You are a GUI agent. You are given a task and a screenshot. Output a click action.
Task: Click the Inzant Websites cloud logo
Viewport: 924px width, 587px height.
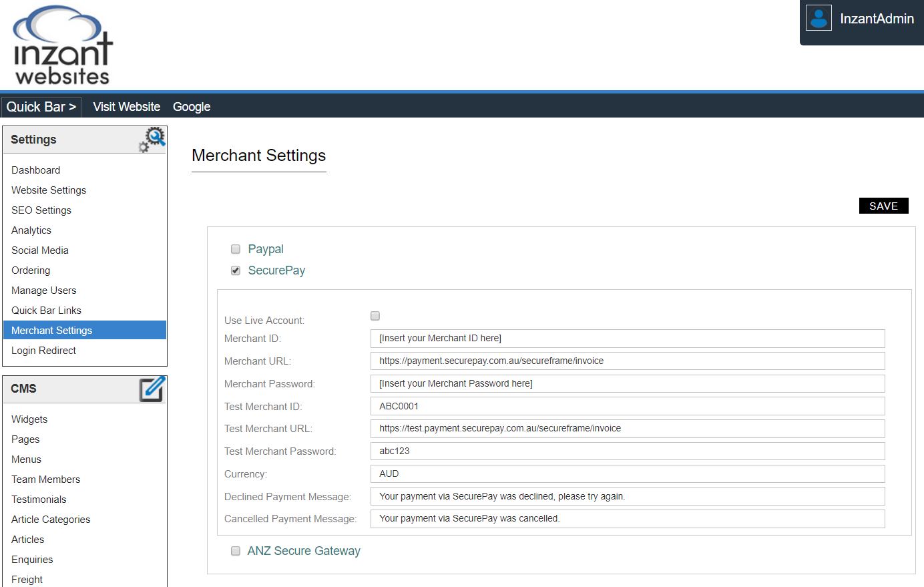coord(63,45)
